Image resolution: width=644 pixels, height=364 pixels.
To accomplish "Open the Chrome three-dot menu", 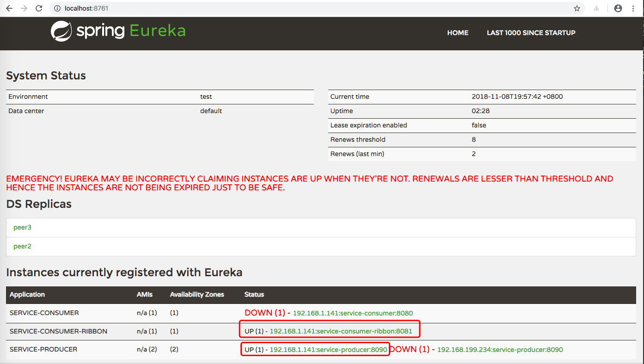I will point(633,8).
